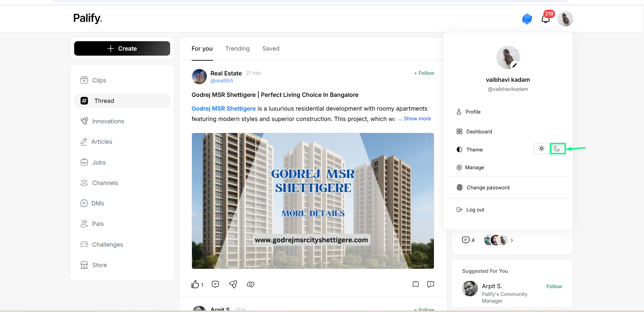Viewport: 644px width, 312px height.
Task: Open the @real955 handle
Action: (x=222, y=81)
